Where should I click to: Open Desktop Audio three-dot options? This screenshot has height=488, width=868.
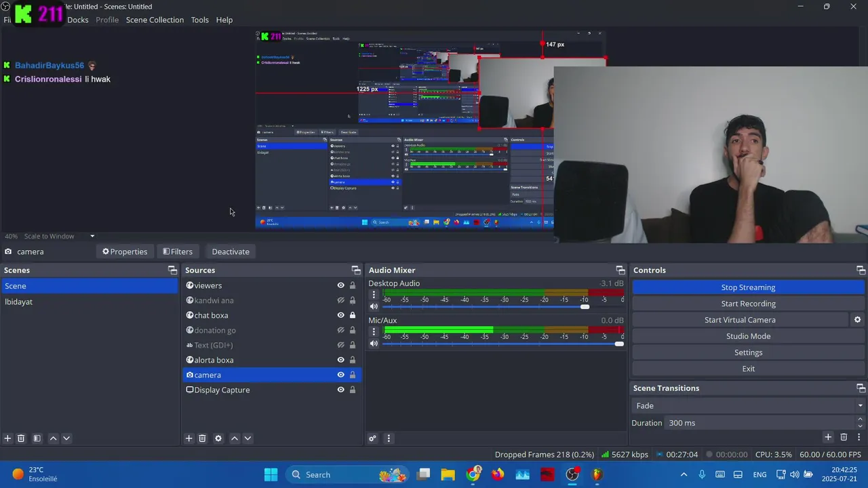click(x=374, y=295)
